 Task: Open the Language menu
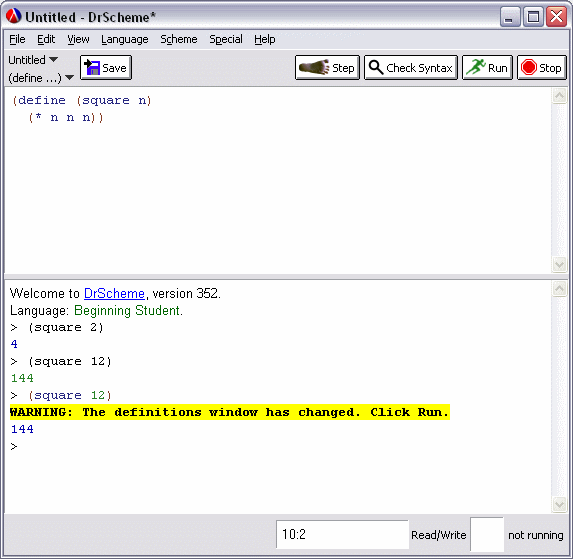pos(125,39)
